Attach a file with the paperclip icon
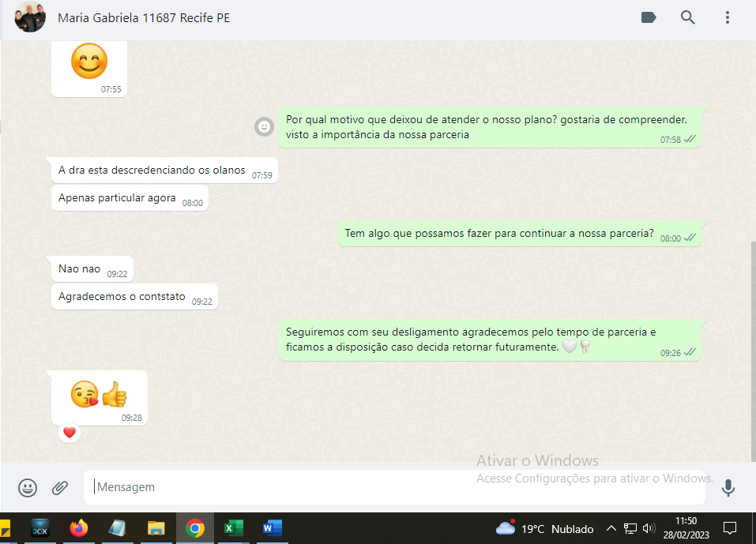This screenshot has width=756, height=544. 60,488
